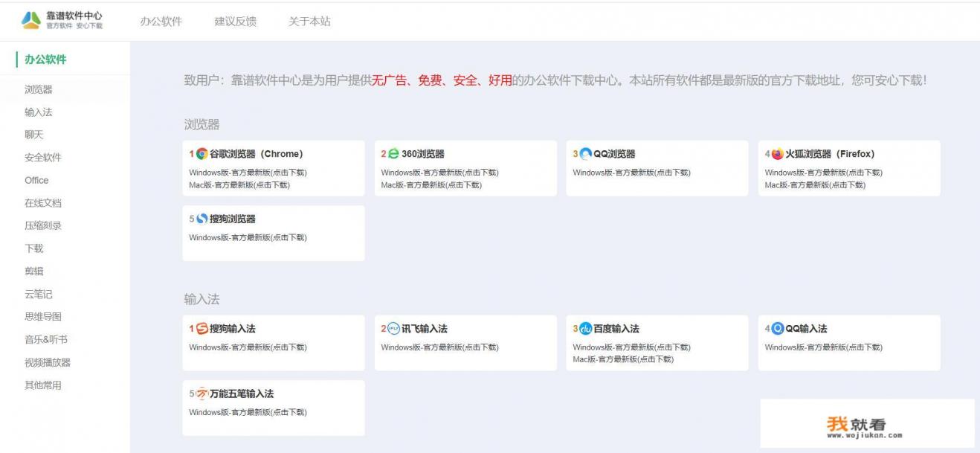This screenshot has height=453, width=980.
Task: Select Office in the sidebar
Action: (x=36, y=181)
